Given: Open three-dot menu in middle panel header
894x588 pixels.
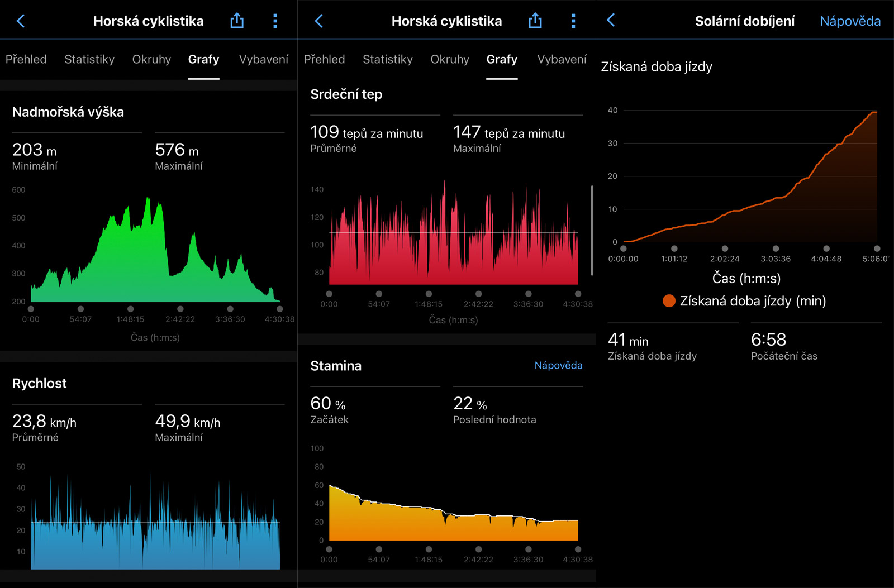Looking at the screenshot, I should coord(573,21).
